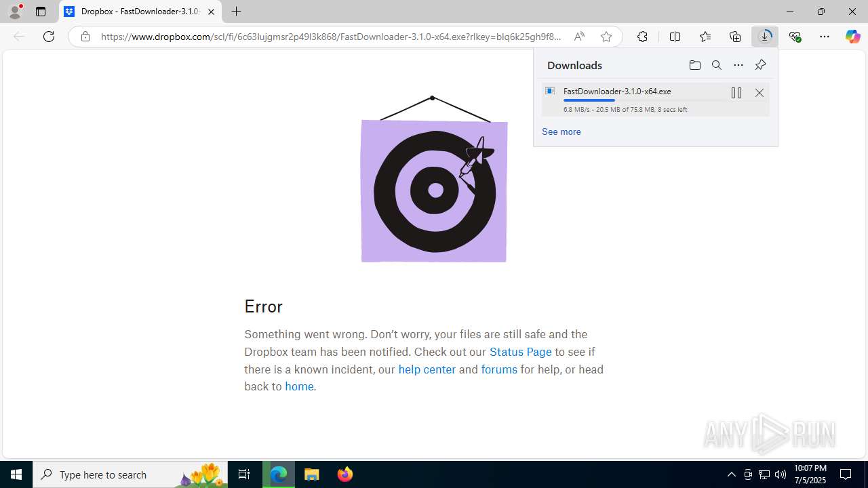The height and width of the screenshot is (488, 868).
Task: Open the Windows Start menu
Action: [x=16, y=474]
